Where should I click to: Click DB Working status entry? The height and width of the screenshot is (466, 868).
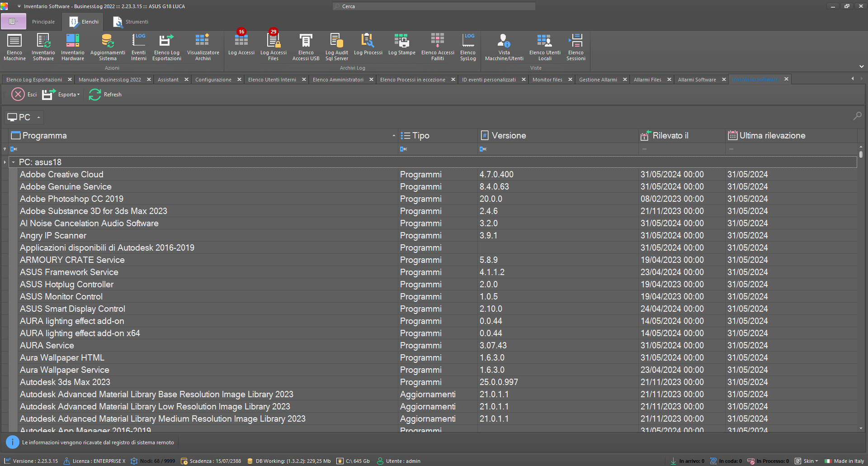[x=289, y=461]
